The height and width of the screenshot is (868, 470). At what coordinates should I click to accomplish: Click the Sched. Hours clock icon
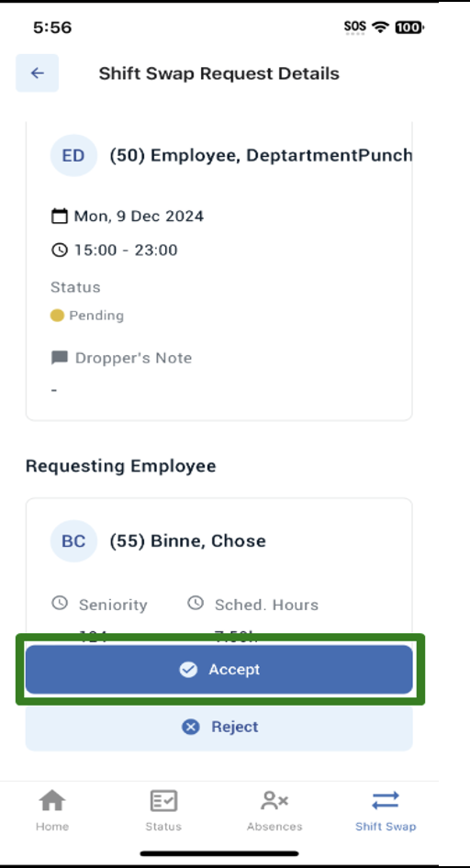point(196,603)
